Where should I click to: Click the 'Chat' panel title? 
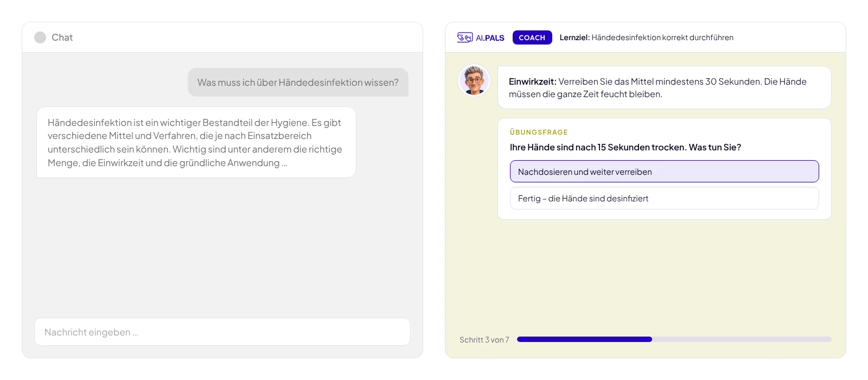pos(62,37)
